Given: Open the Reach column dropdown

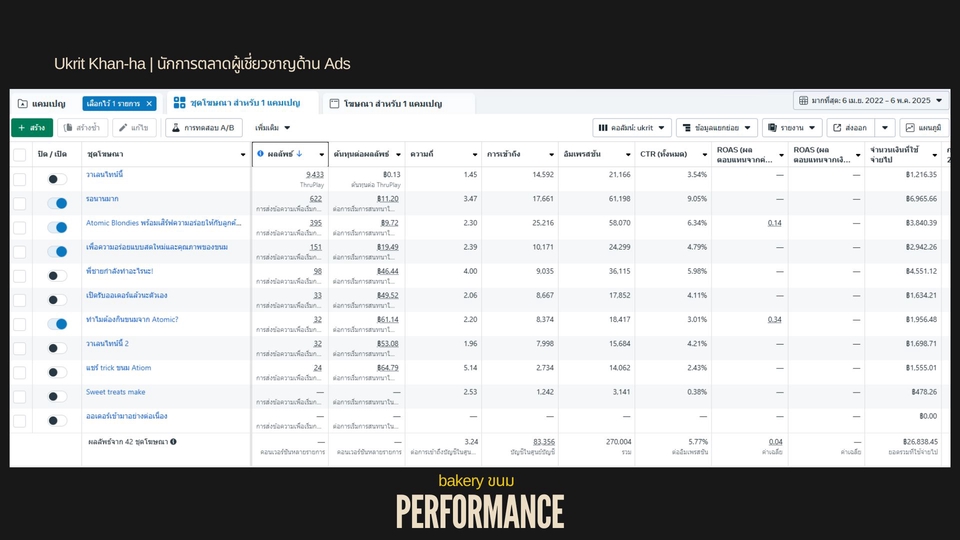Looking at the screenshot, I should tap(551, 154).
